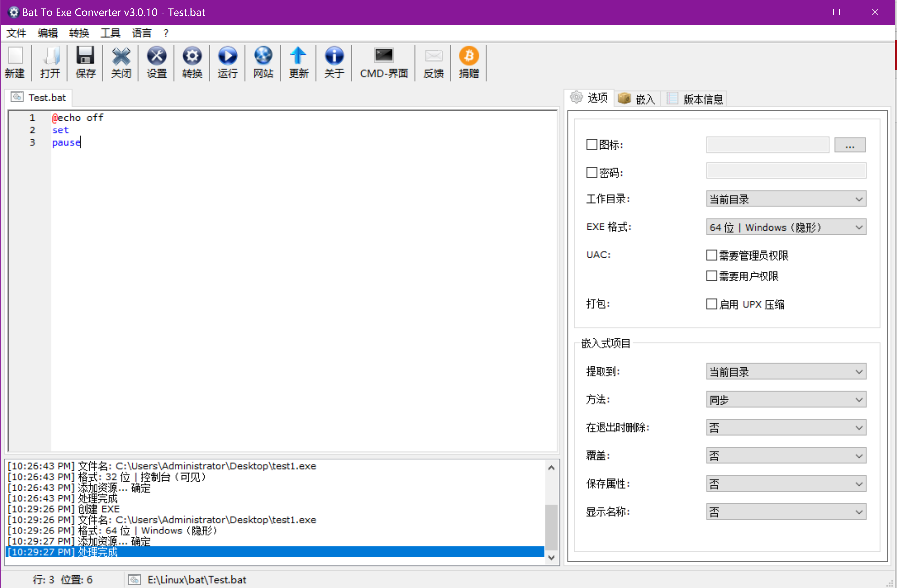Check the 需要管理员权限 UAC checkbox
The height and width of the screenshot is (588, 897).
(711, 255)
